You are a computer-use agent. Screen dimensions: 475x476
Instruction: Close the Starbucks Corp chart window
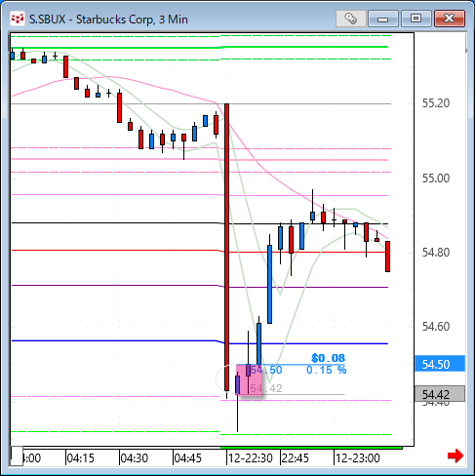tap(450, 19)
